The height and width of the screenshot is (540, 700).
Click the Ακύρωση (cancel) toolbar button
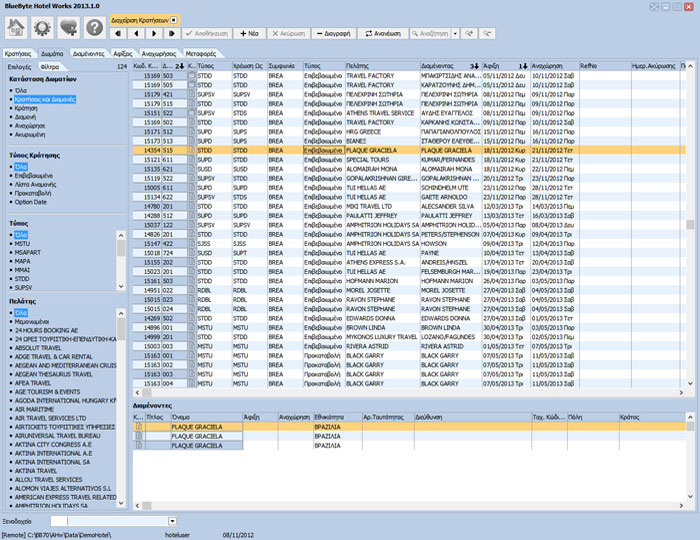288,33
